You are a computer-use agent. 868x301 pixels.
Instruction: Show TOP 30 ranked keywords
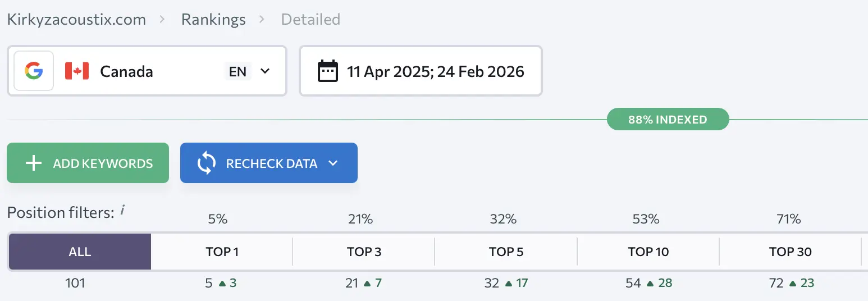791,252
